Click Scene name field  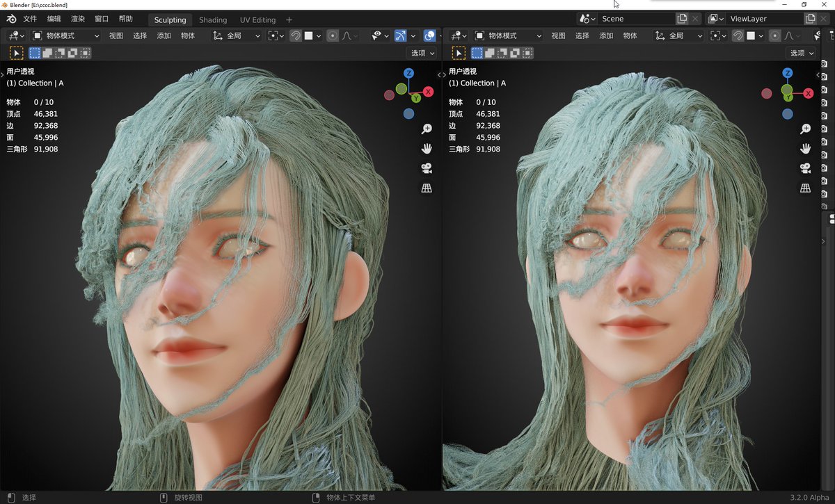tap(637, 19)
